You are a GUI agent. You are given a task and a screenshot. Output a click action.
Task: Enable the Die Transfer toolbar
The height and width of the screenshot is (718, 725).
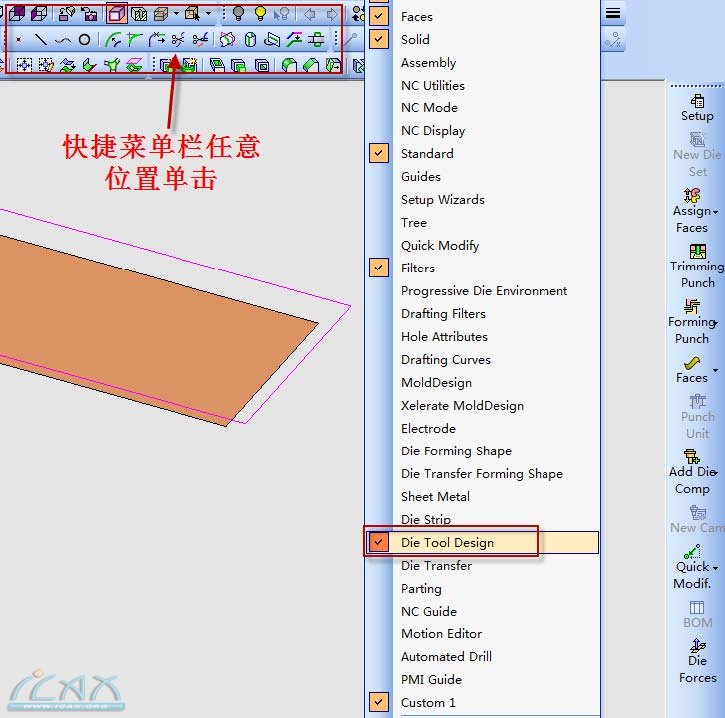pos(436,565)
